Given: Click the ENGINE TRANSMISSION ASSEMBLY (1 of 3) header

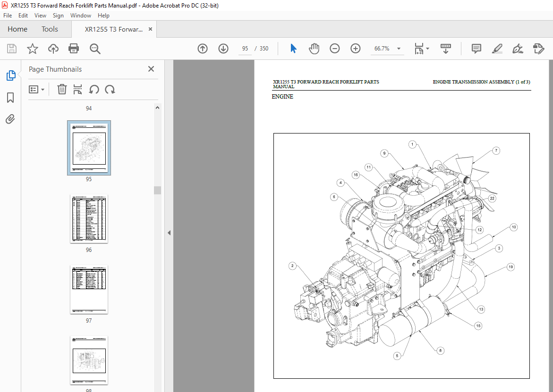Looking at the screenshot, I should click(481, 82).
